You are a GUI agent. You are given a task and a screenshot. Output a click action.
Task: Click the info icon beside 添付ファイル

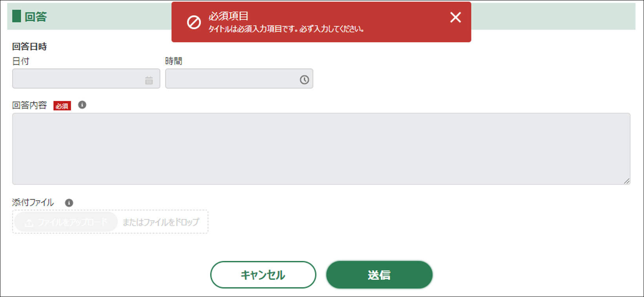point(69,203)
